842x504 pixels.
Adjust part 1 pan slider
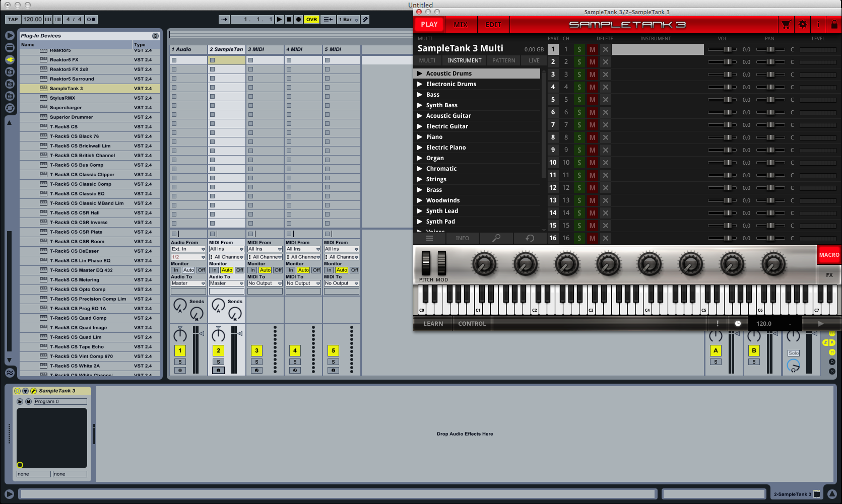[x=770, y=49]
